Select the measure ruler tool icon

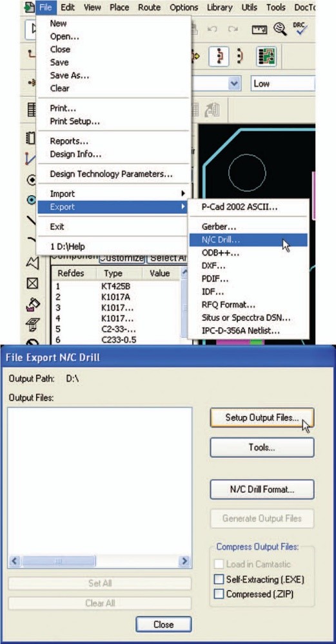259,30
